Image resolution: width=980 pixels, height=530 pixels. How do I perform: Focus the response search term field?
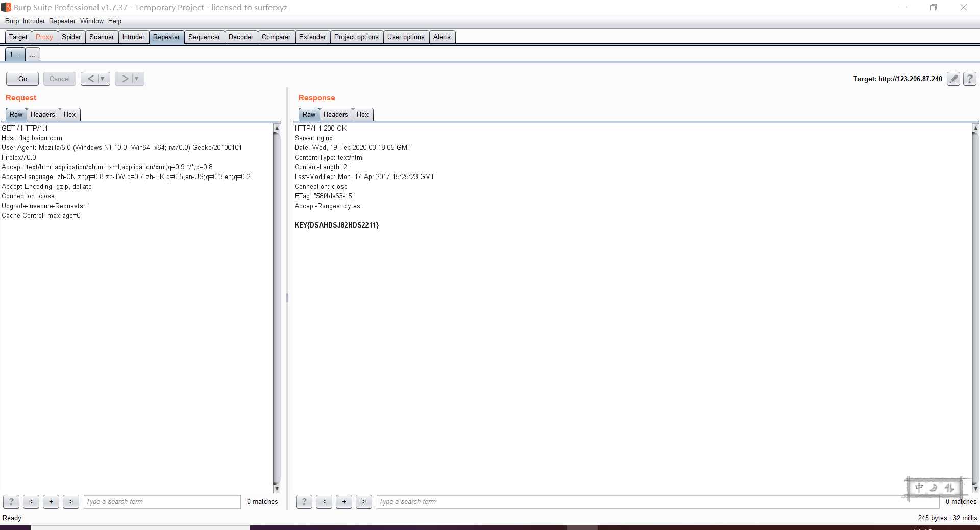pyautogui.click(x=658, y=502)
